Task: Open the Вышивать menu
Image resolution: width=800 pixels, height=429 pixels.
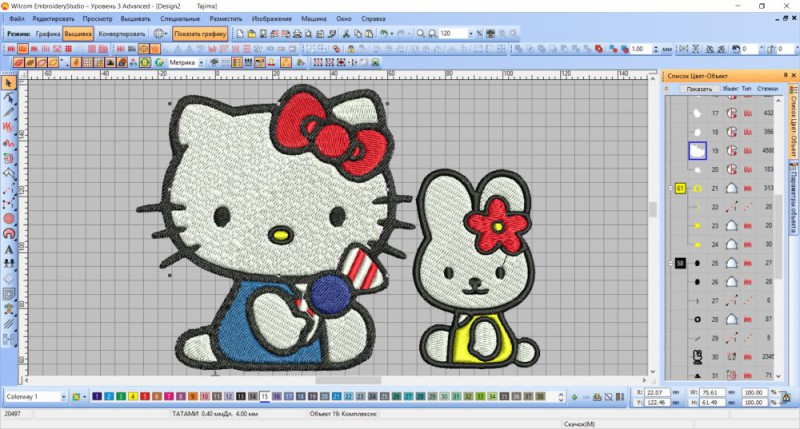Action: 135,19
